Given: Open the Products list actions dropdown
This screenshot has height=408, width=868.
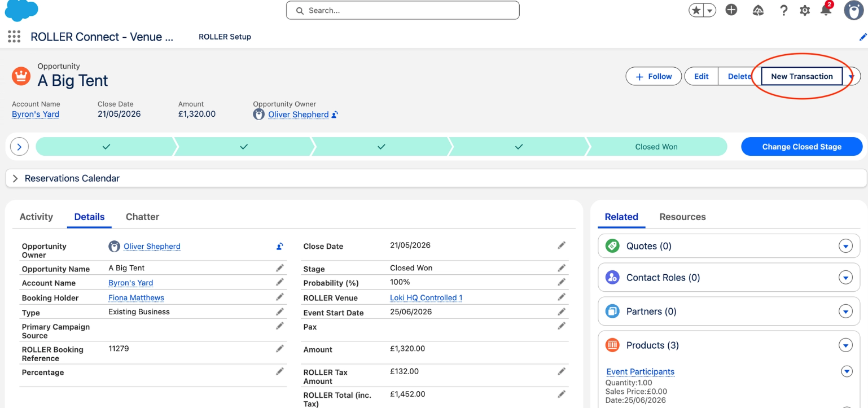Looking at the screenshot, I should pyautogui.click(x=845, y=345).
